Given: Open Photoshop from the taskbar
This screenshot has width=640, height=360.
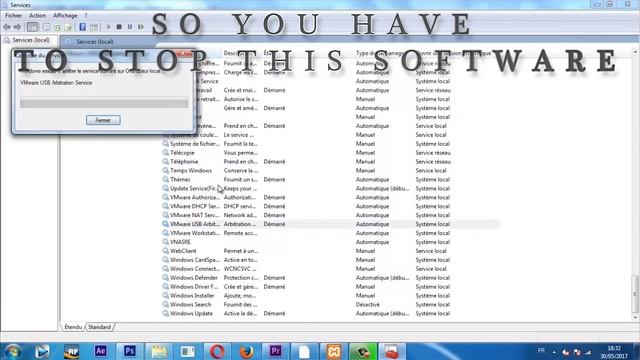Looking at the screenshot, I should coord(129,351).
